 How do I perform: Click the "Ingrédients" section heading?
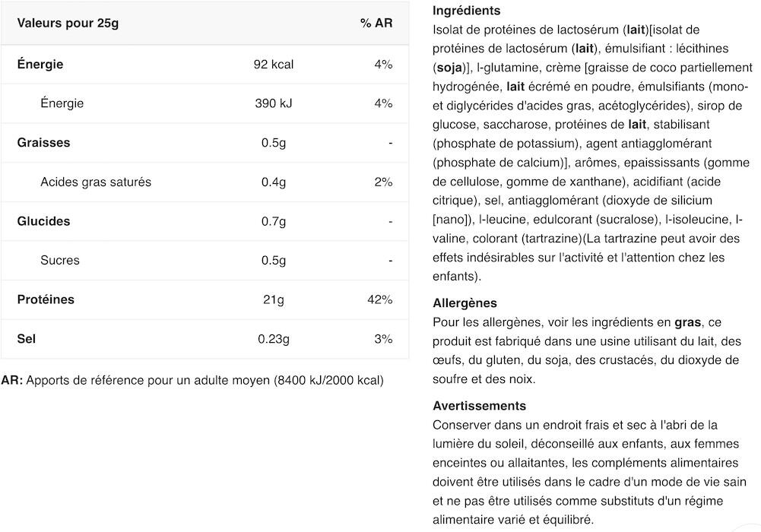point(466,11)
